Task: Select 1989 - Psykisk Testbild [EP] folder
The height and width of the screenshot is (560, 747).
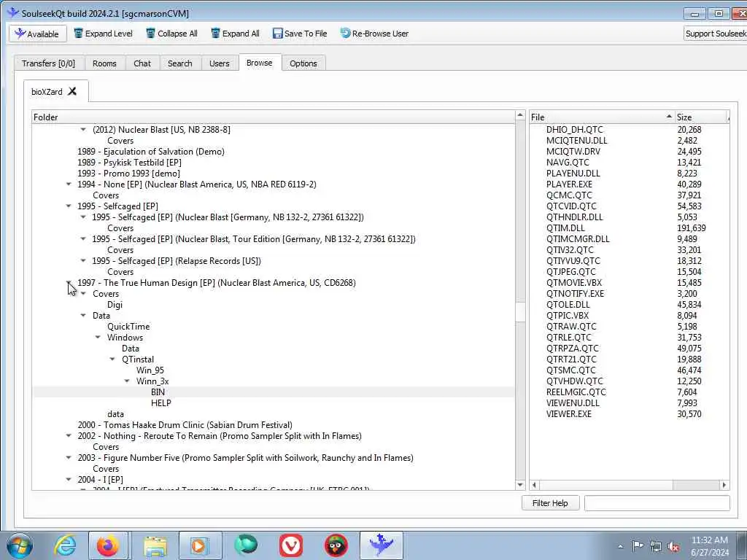Action: coord(130,163)
